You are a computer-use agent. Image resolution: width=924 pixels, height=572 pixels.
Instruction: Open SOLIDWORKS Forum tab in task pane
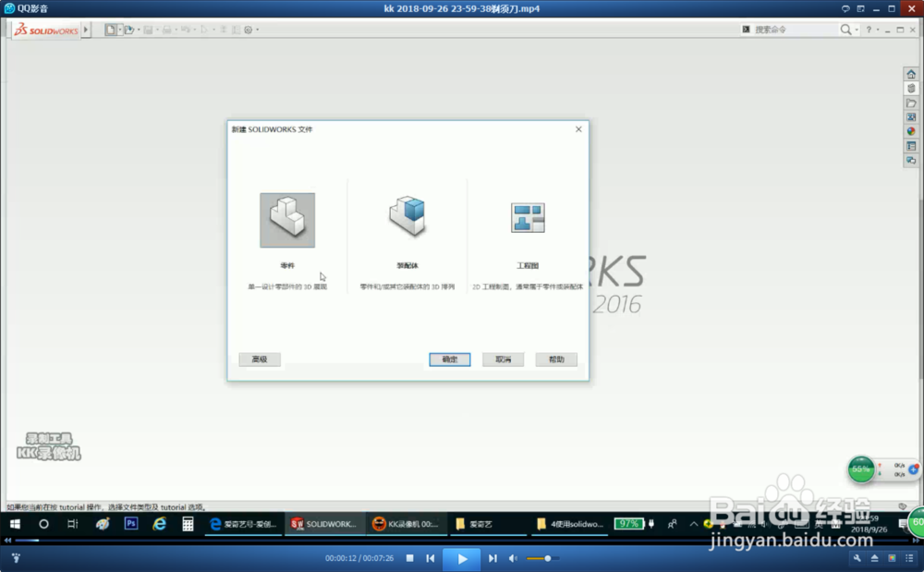911,160
